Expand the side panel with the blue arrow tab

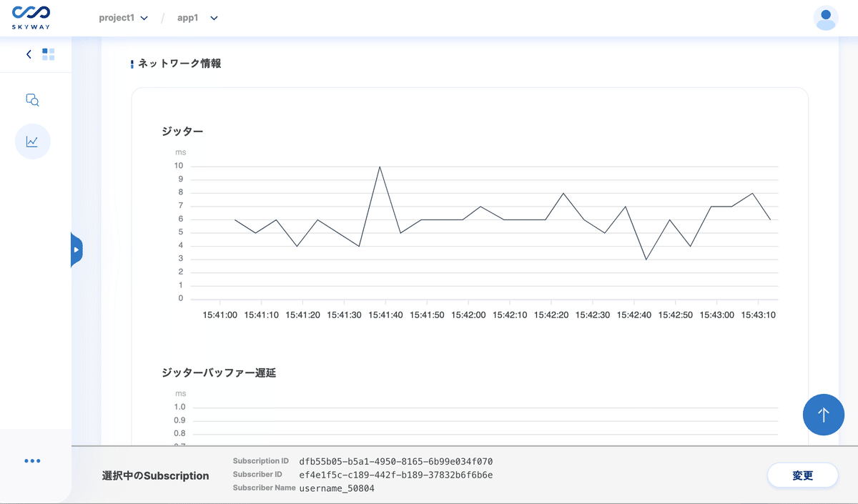click(76, 249)
